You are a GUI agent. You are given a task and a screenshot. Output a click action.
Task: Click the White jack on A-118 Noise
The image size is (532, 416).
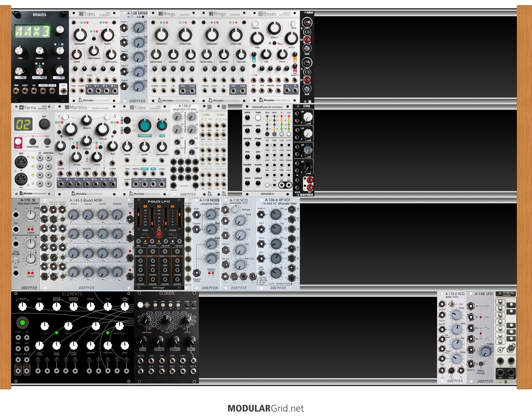click(196, 214)
